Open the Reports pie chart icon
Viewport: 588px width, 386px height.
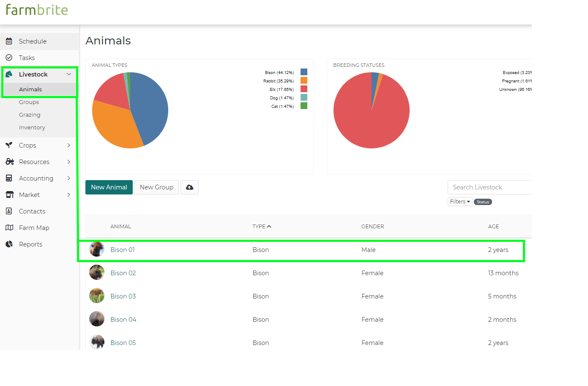tap(9, 244)
